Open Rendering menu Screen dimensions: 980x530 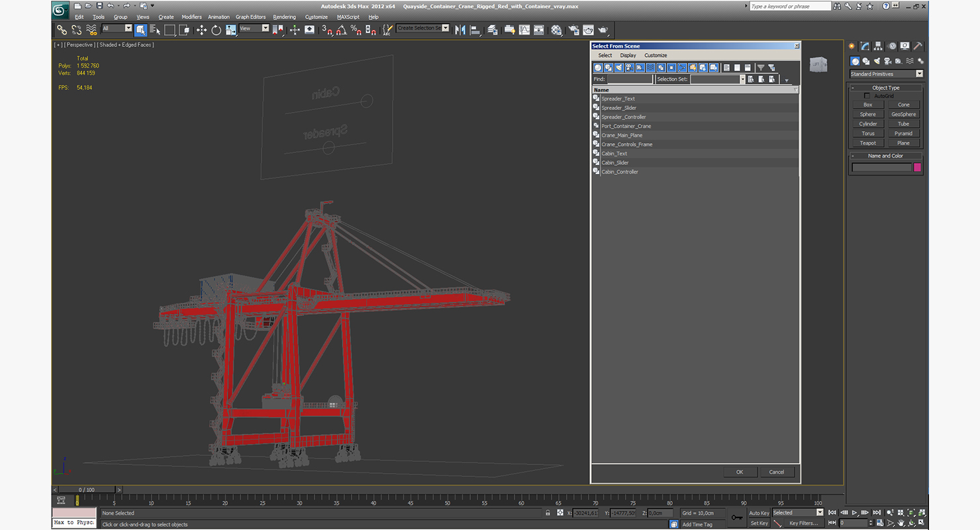tap(284, 17)
